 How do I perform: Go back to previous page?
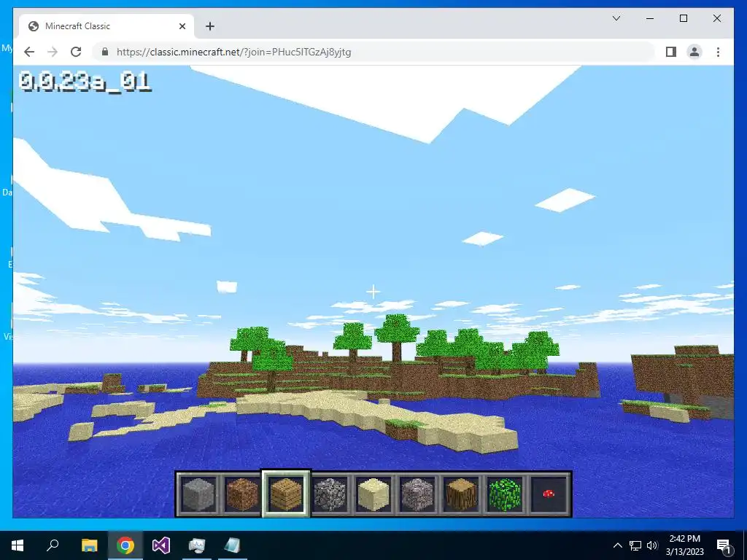29,52
